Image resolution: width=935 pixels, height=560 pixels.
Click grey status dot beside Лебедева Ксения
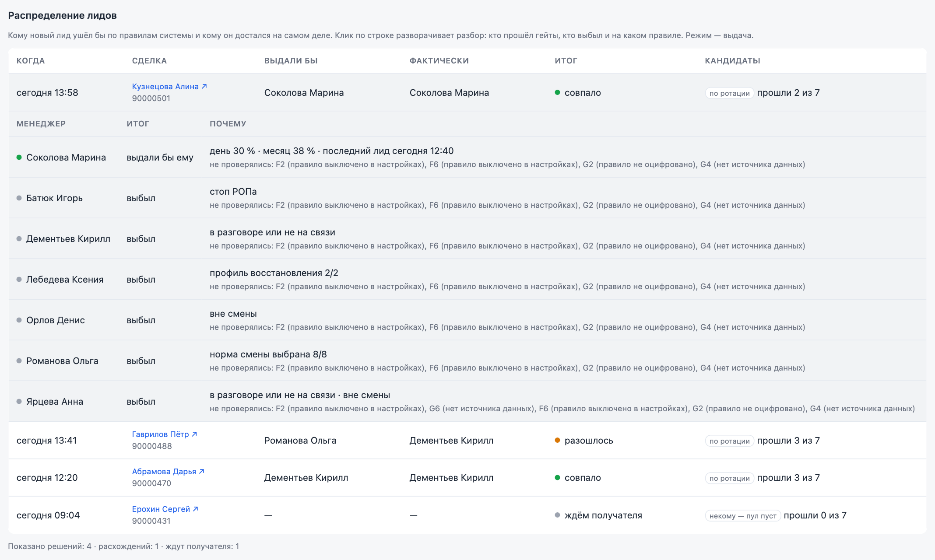click(x=19, y=280)
